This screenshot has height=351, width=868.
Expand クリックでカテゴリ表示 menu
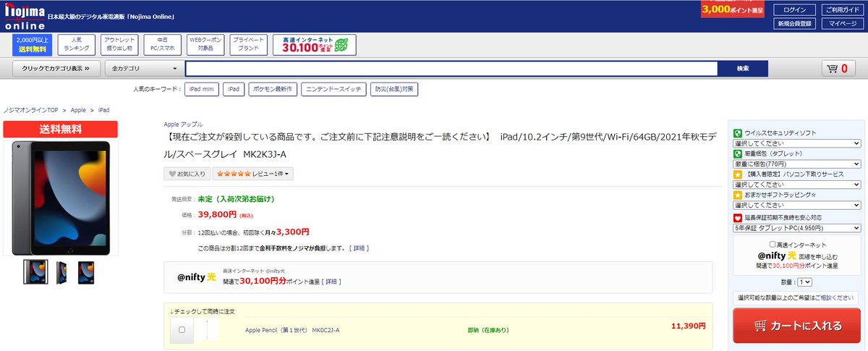[x=56, y=69]
